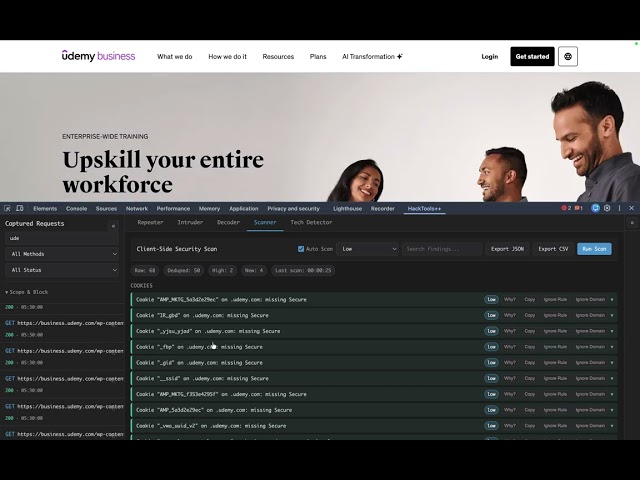Click the Low badge on __ssid row
Image resolution: width=640 pixels, height=480 pixels.
pos(491,378)
